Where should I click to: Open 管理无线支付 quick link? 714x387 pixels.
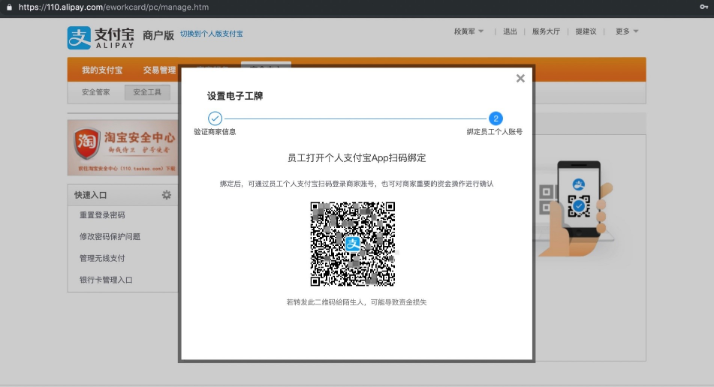(x=102, y=258)
